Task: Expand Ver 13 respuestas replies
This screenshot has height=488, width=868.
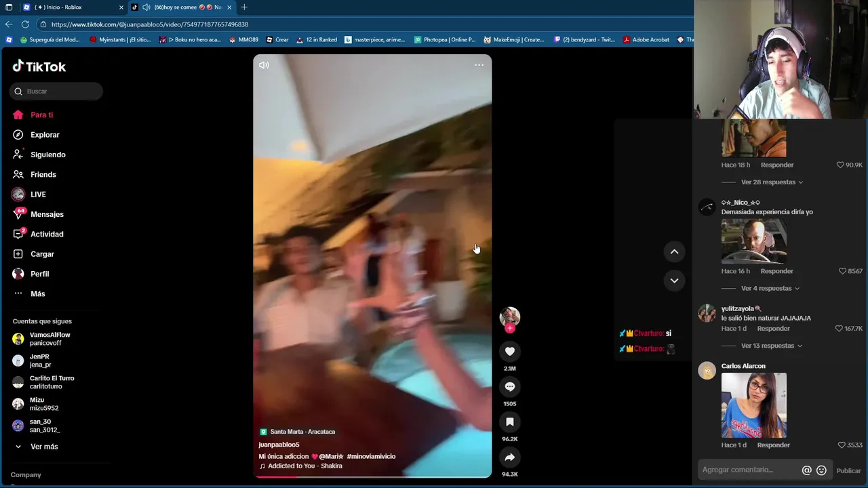Action: tap(772, 346)
